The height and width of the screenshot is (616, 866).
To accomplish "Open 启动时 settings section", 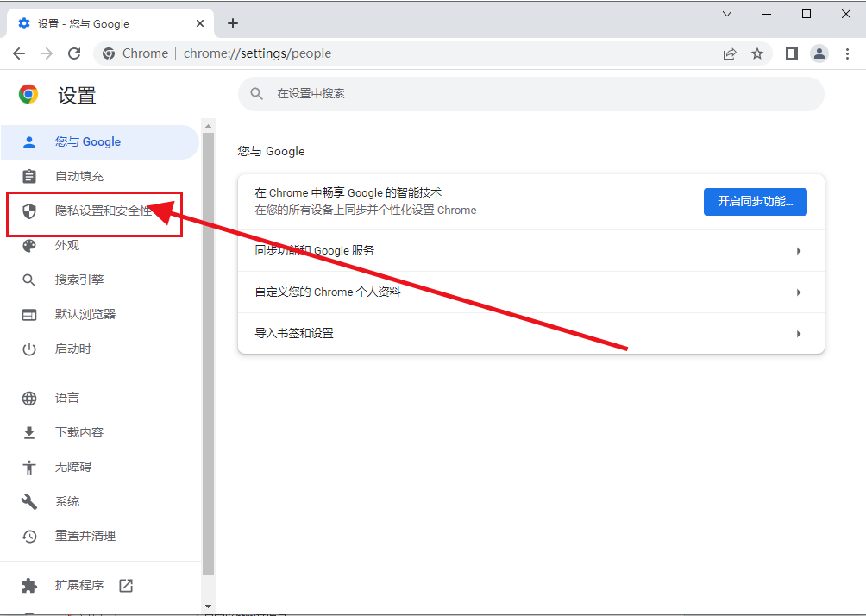I will (99, 349).
